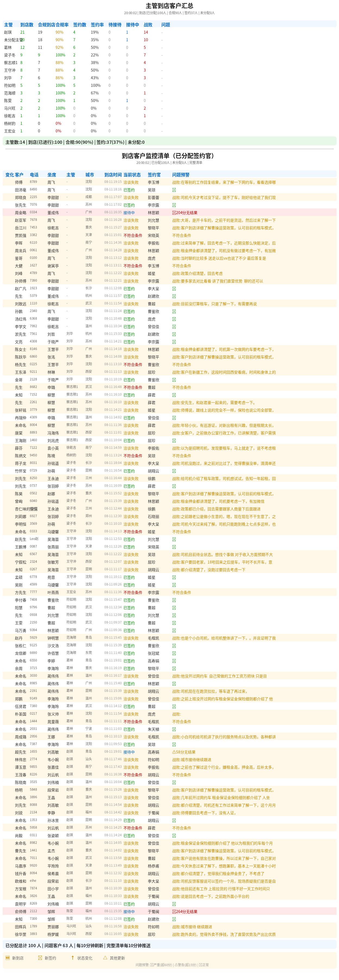
Task: Click the warning triangle beside 58分无结果
Action: click(174, 752)
